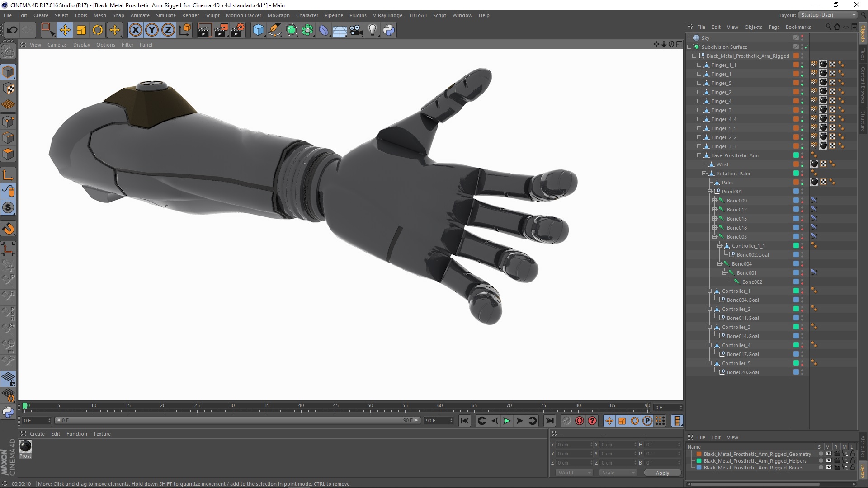The height and width of the screenshot is (488, 868).
Task: Go to end of animation
Action: point(549,421)
